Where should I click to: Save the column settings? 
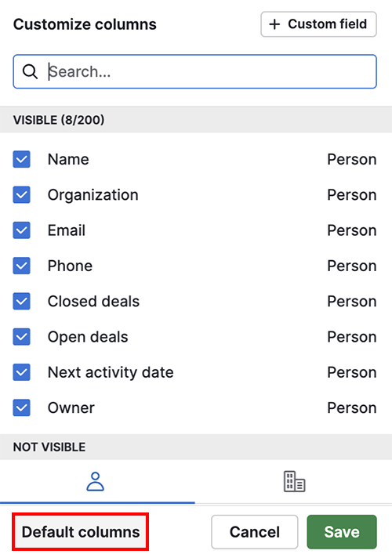pos(342,532)
